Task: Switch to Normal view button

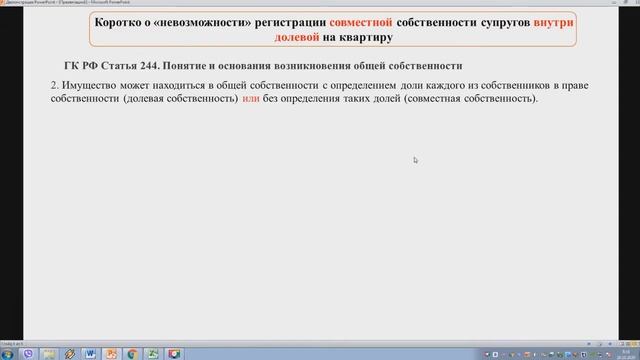Action: click(622, 344)
